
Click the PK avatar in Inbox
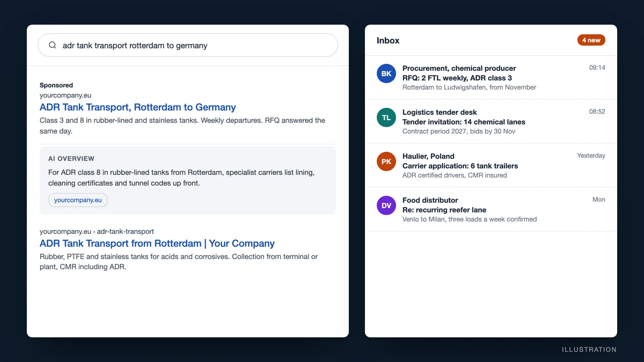[x=386, y=161]
